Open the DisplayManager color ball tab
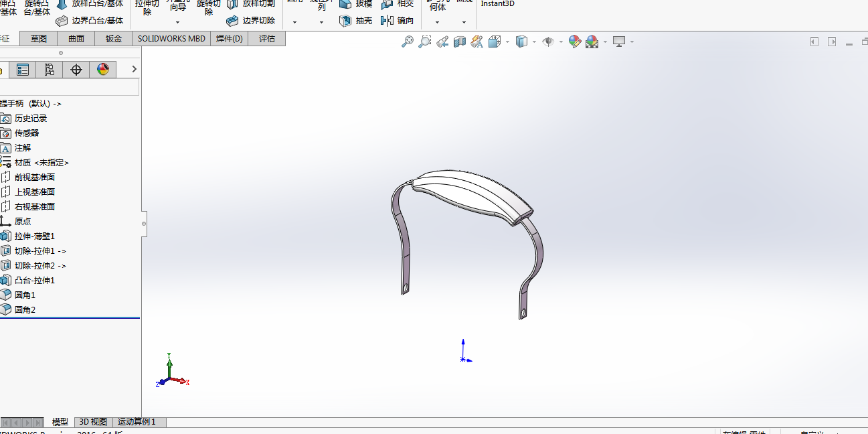Screen dimensions: 868x434 pyautogui.click(x=103, y=70)
